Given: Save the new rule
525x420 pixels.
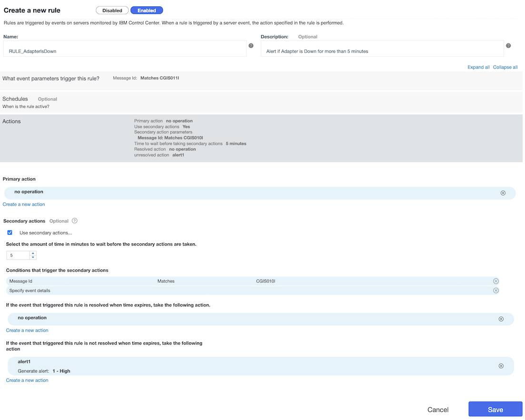Looking at the screenshot, I should tap(495, 410).
